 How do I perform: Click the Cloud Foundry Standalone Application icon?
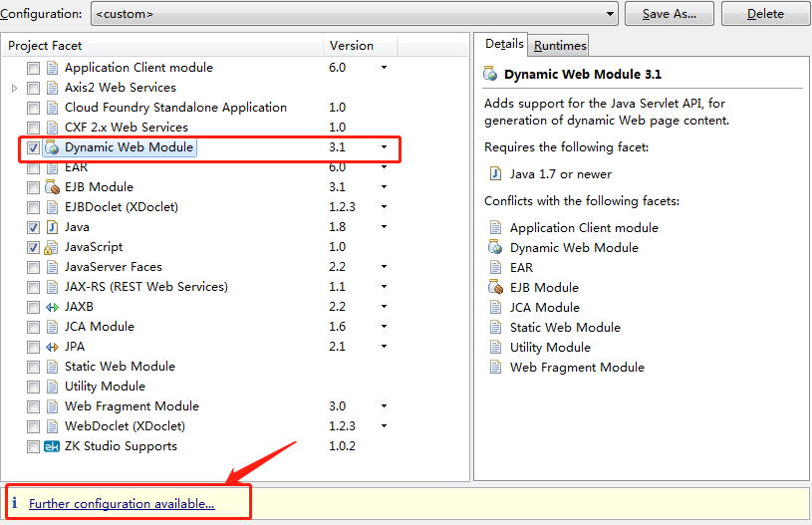tap(52, 108)
